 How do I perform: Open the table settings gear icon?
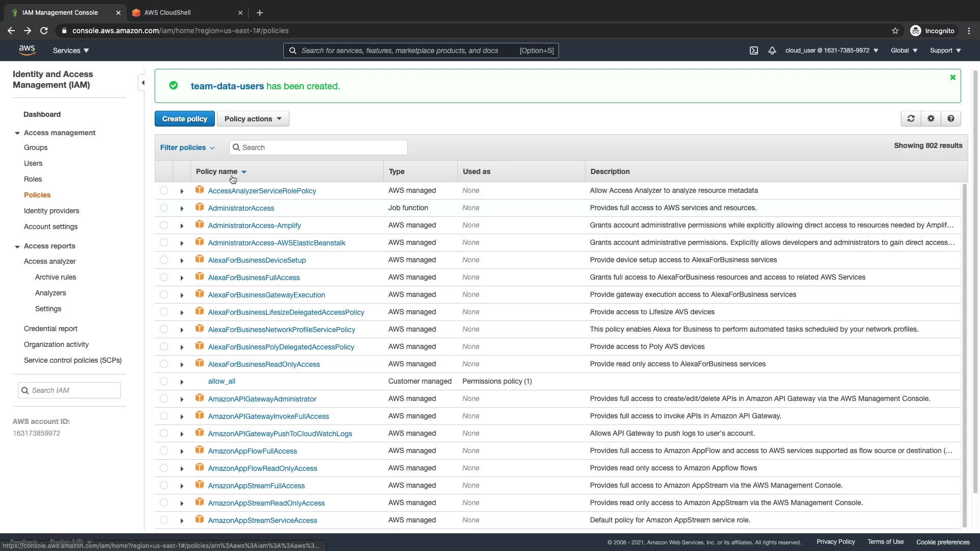click(x=930, y=118)
